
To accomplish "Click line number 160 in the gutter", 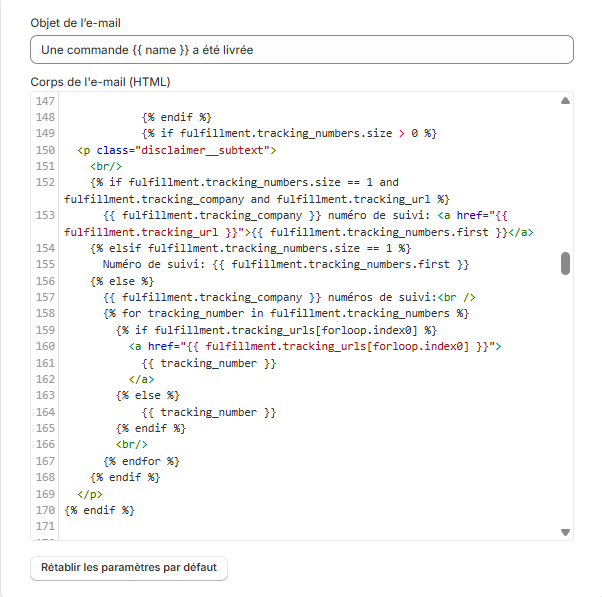I will (x=45, y=346).
